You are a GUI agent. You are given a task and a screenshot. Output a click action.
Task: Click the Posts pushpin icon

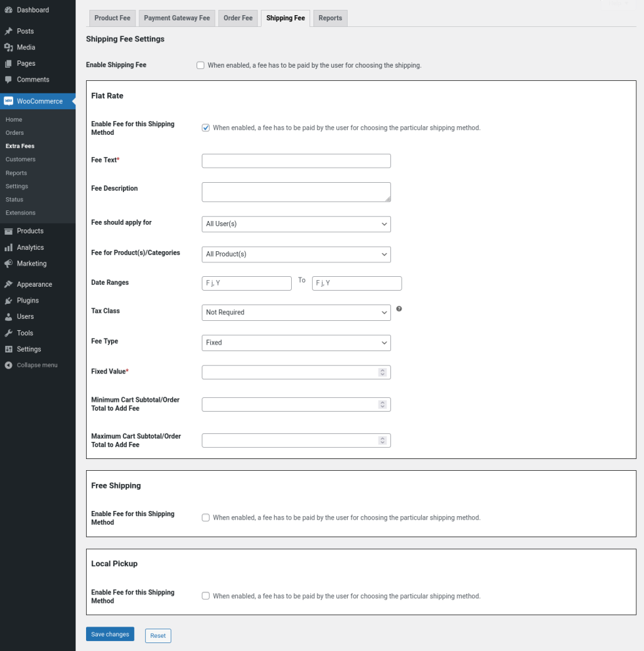(x=9, y=31)
